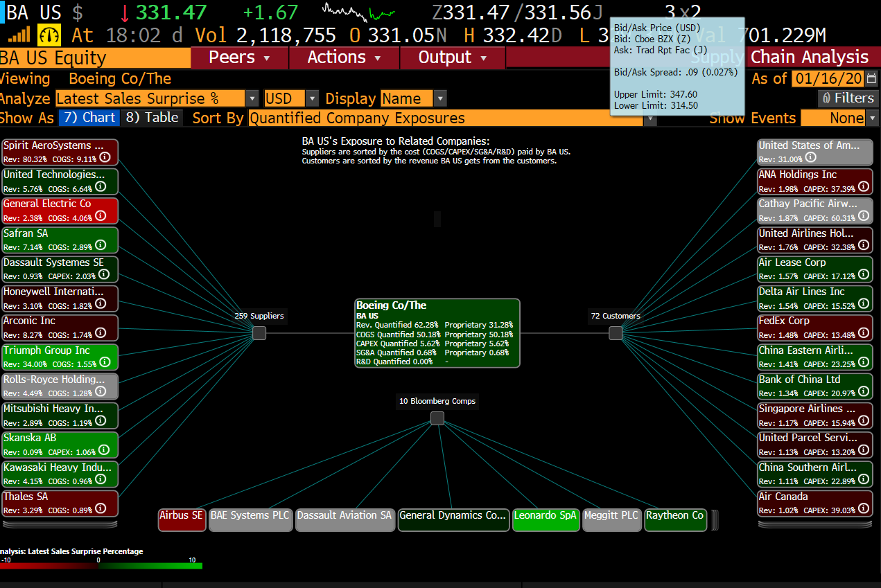Screen dimensions: 881x588
Task: Switch view to 8) Table
Action: pyautogui.click(x=152, y=118)
